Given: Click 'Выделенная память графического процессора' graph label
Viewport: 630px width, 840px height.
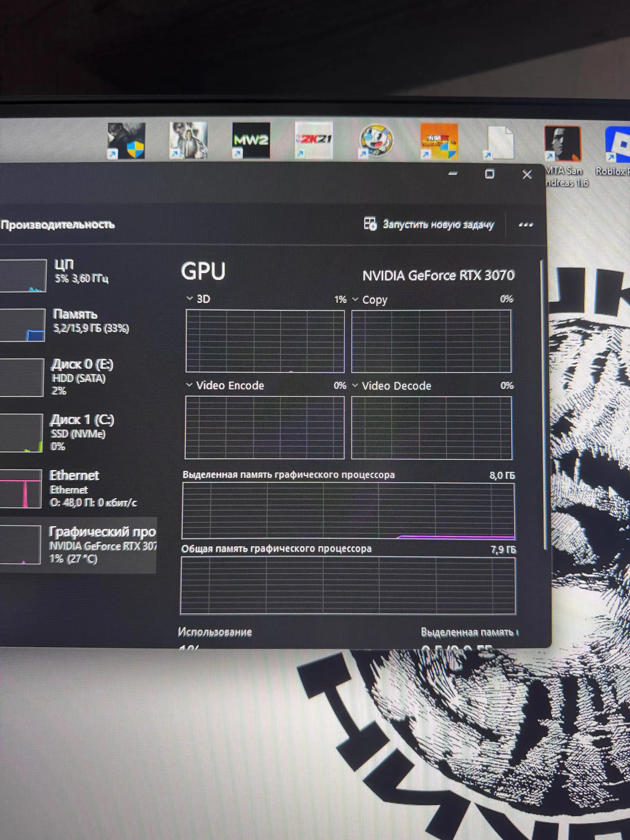Looking at the screenshot, I should [x=289, y=475].
